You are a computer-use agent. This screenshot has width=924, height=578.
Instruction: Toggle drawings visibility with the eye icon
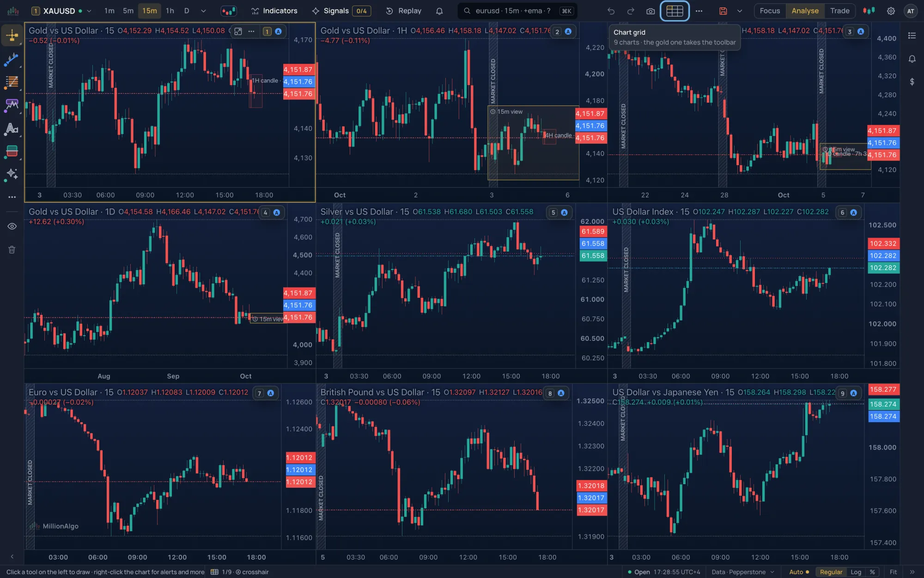pyautogui.click(x=12, y=226)
